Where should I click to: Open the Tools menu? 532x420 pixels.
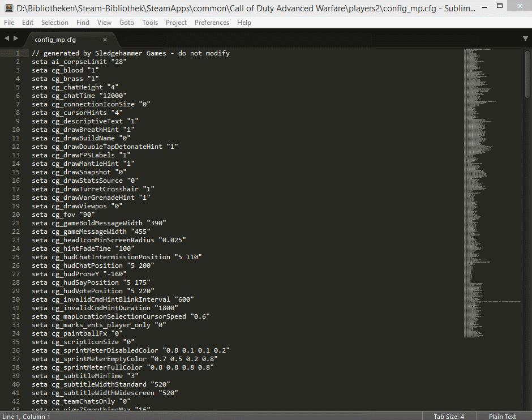[150, 23]
